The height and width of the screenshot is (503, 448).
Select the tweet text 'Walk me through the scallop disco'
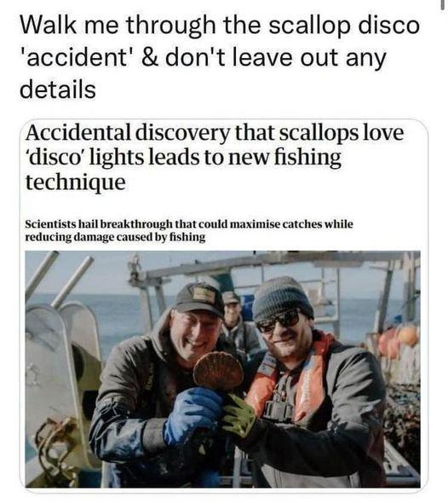point(220,26)
